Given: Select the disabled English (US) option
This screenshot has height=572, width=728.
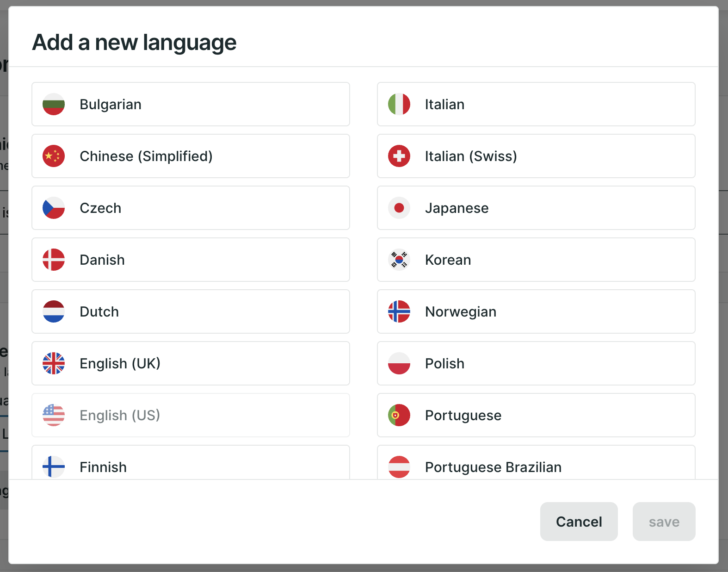Looking at the screenshot, I should point(191,415).
